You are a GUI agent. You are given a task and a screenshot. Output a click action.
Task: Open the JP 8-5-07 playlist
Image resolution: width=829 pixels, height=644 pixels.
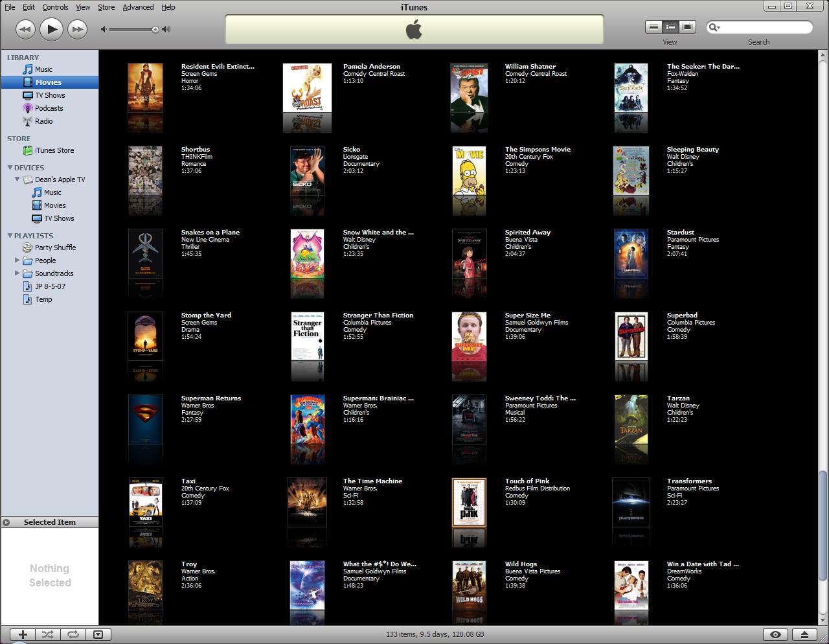click(x=49, y=286)
